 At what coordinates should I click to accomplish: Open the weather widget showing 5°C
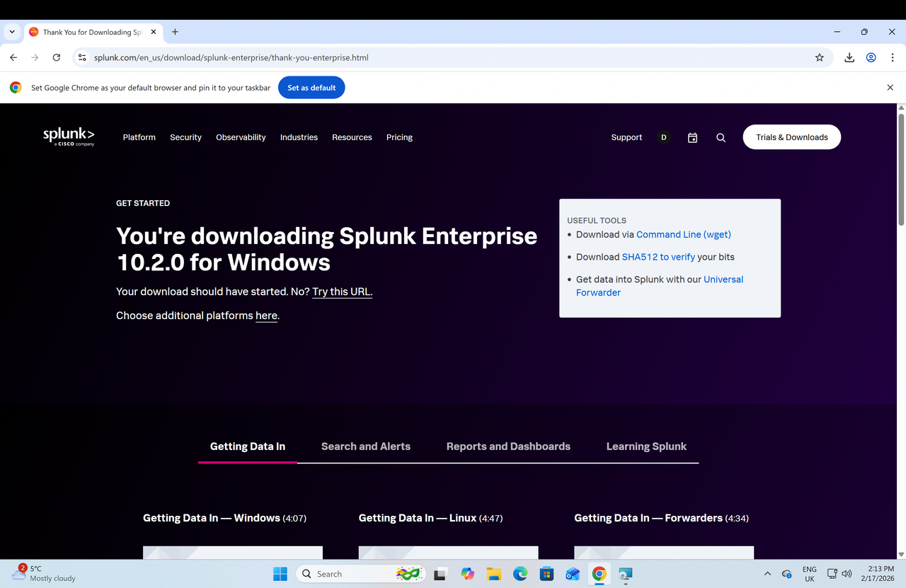click(x=44, y=573)
